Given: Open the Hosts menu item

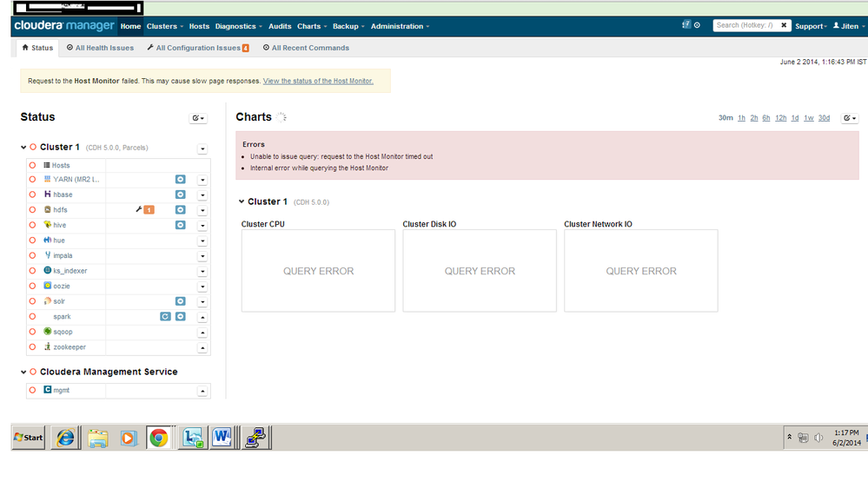Looking at the screenshot, I should pos(199,26).
